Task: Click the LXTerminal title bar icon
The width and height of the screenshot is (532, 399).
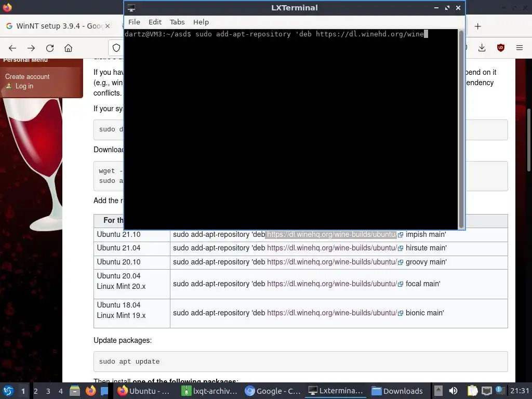Action: (131, 8)
